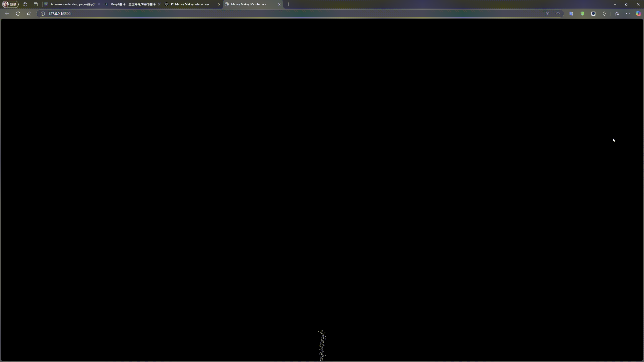Navigate back to the previous page

(7, 14)
